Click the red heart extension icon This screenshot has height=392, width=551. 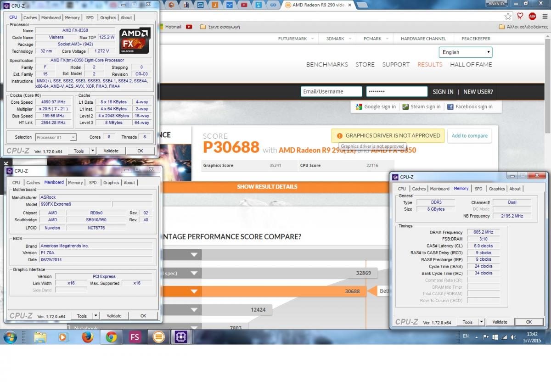pyautogui.click(x=520, y=16)
